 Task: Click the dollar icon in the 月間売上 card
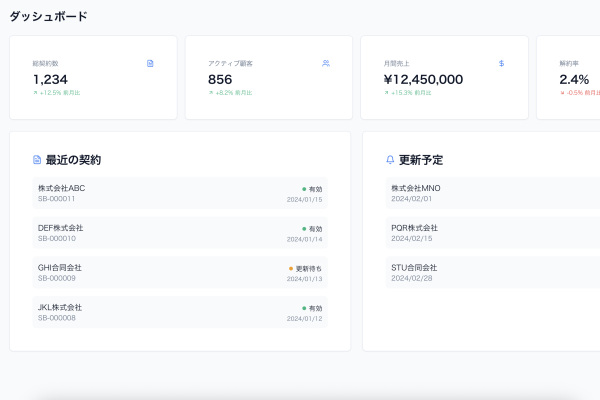(x=501, y=63)
